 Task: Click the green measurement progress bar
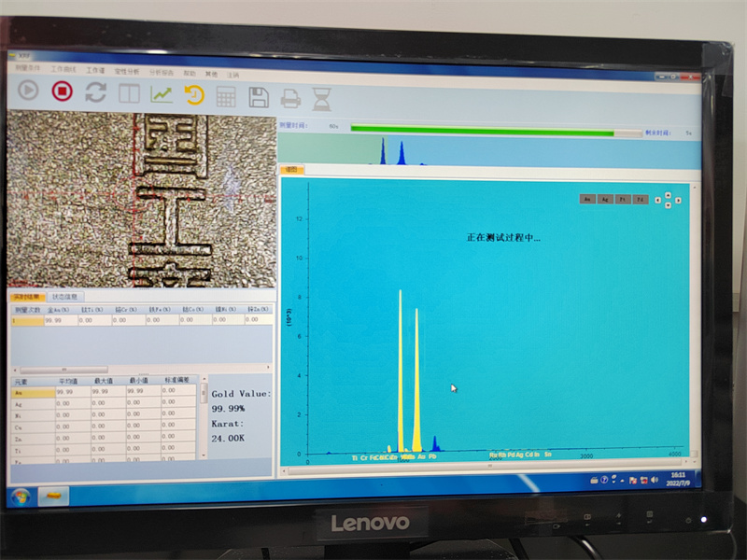(x=482, y=132)
